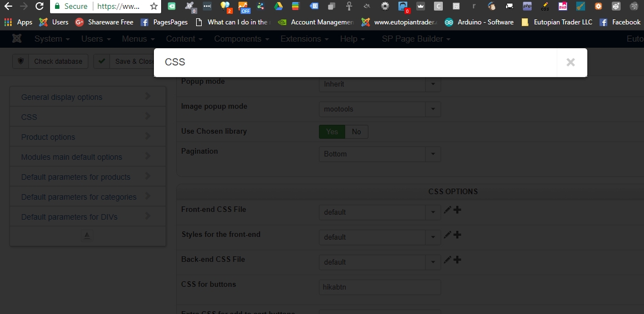Add new Styles for the front-end
Screen dimensions: 644x314
click(x=457, y=235)
